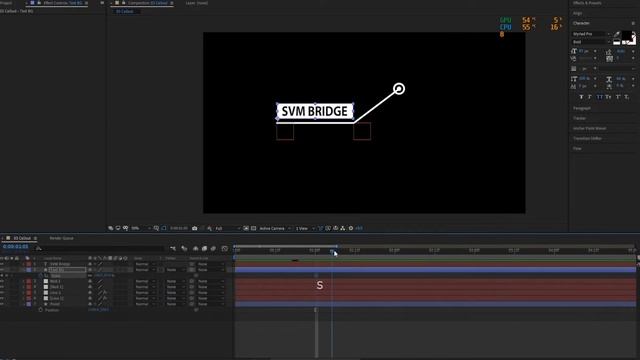Toggle Small Caps in Character panel

[608, 97]
